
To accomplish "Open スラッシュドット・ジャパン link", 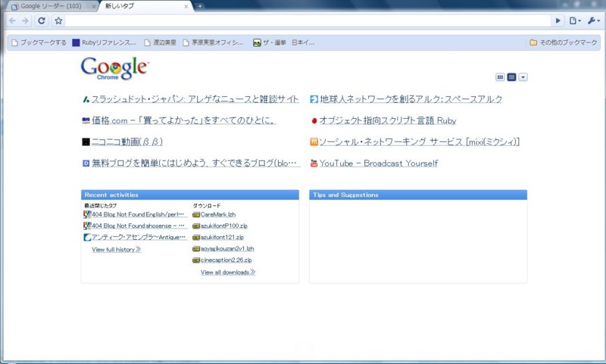I will pos(195,99).
